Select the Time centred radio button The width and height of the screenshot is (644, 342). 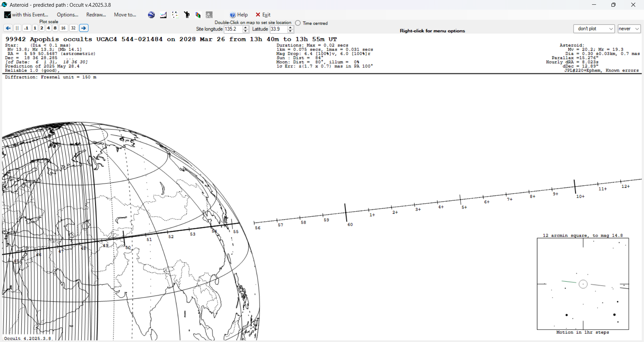tap(298, 23)
